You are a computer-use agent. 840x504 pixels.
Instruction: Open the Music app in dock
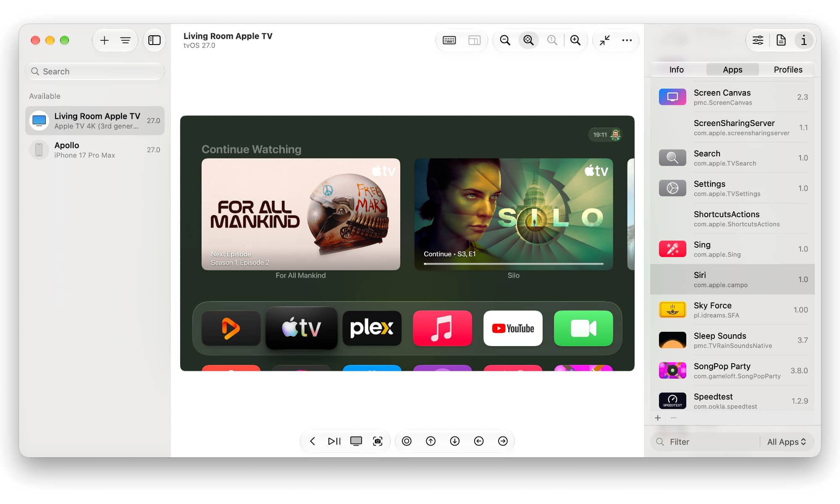tap(442, 328)
